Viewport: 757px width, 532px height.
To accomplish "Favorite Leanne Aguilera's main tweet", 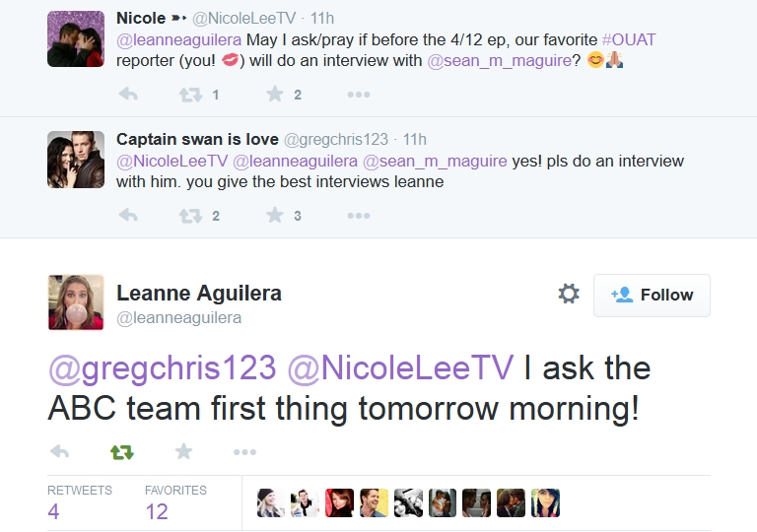I will point(183,452).
